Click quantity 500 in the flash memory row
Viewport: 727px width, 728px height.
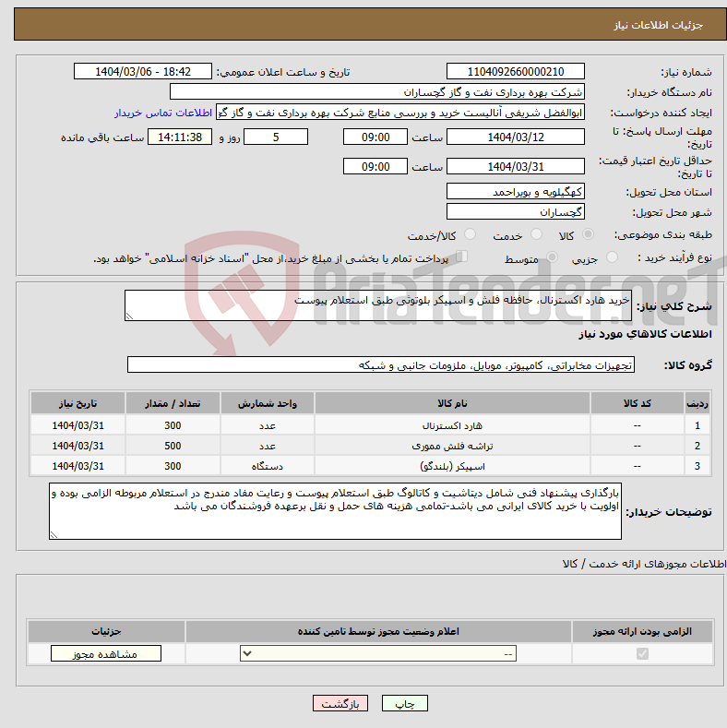173,446
